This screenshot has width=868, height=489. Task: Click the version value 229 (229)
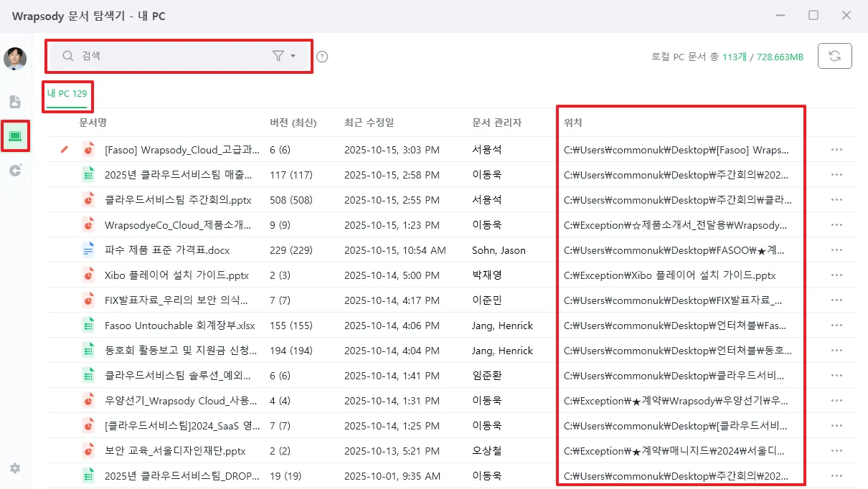[291, 250]
